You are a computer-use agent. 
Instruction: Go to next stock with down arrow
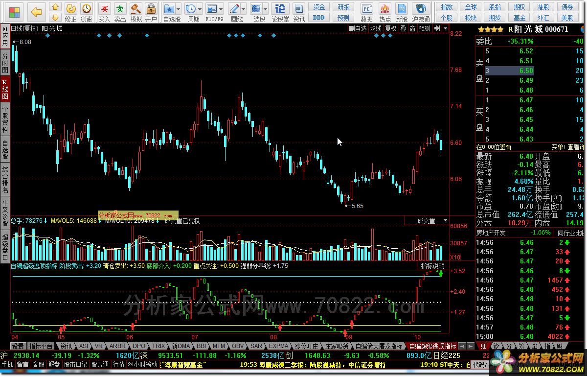click(55, 17)
